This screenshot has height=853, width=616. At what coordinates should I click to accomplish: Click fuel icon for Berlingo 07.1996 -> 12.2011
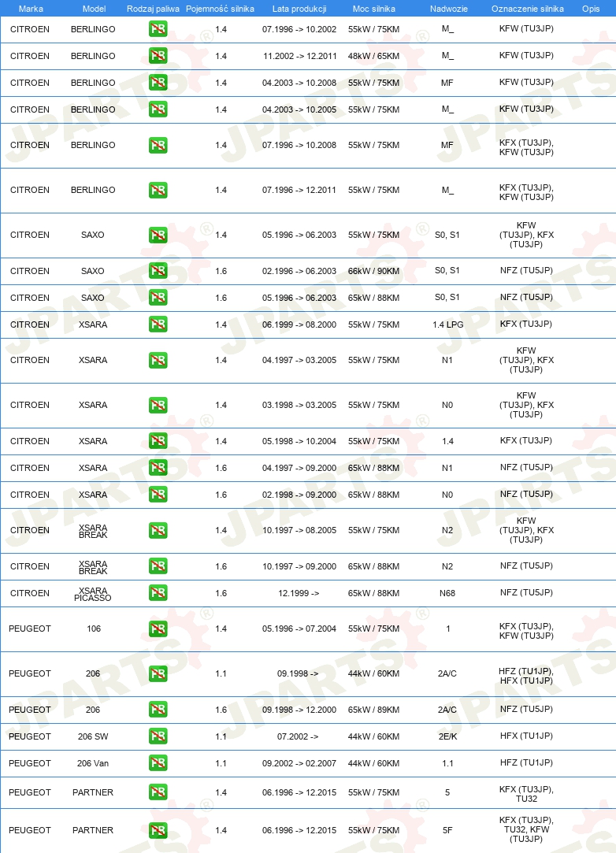click(158, 190)
